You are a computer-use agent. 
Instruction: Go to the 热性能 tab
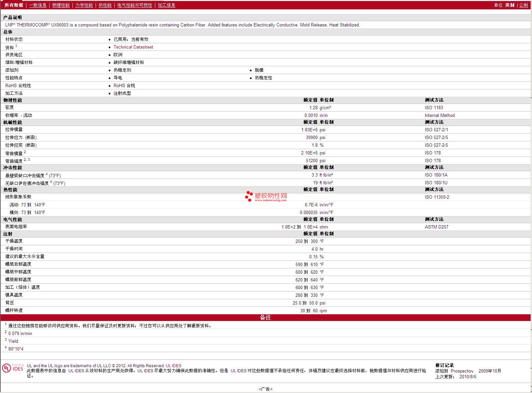point(105,5)
